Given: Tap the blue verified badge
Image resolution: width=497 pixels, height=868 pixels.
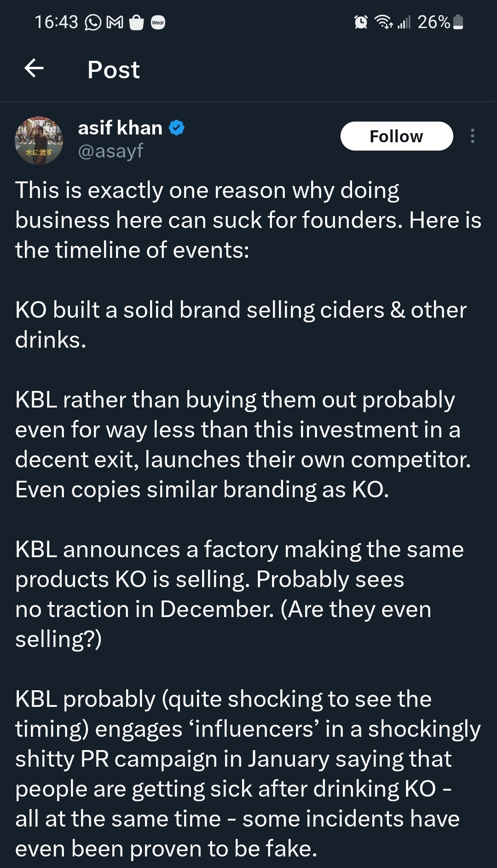Looking at the screenshot, I should [x=177, y=128].
